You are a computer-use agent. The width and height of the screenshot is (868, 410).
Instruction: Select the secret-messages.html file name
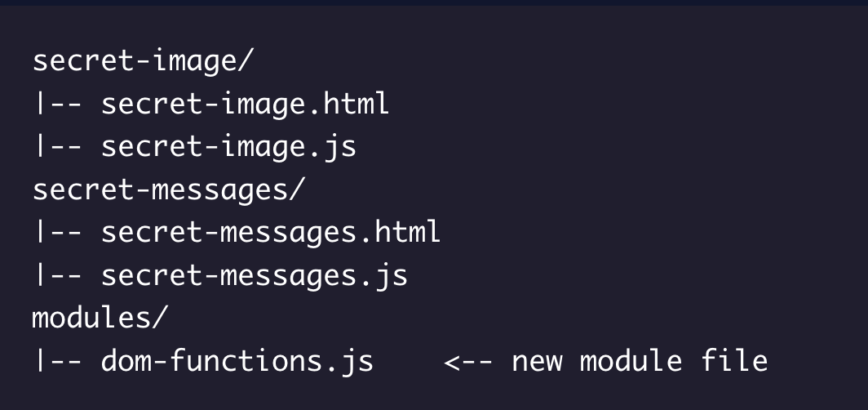point(271,232)
